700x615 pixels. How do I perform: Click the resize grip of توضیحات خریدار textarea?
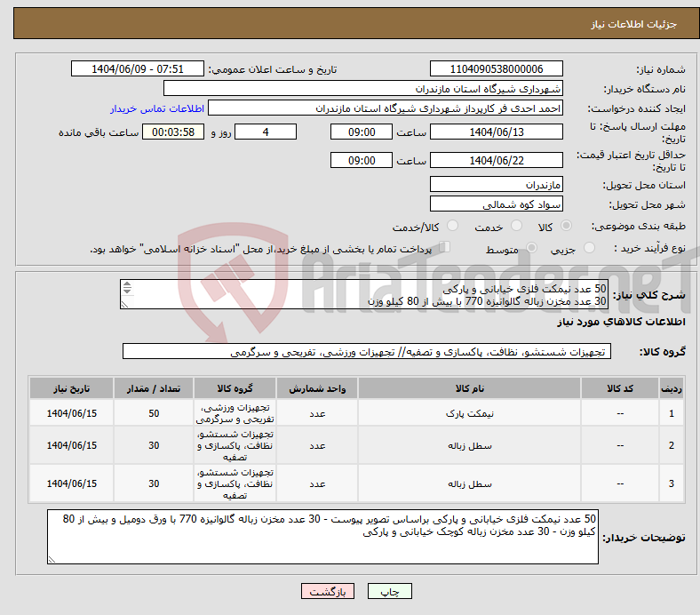click(52, 559)
